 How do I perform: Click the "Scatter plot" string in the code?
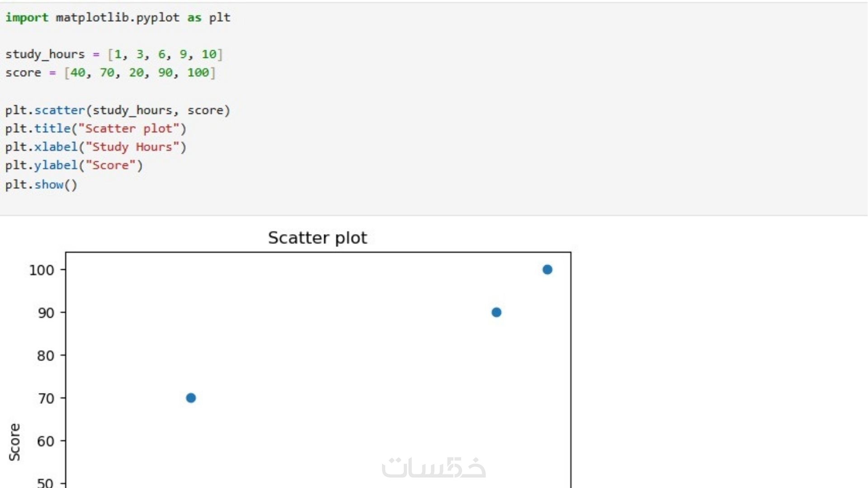(129, 129)
